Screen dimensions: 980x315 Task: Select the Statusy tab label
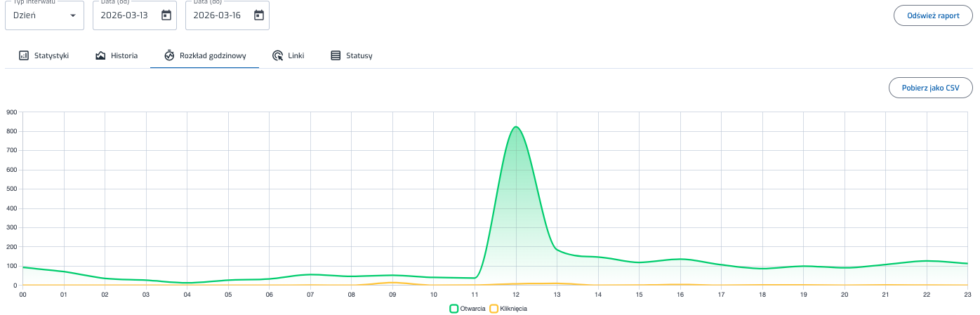pos(359,55)
